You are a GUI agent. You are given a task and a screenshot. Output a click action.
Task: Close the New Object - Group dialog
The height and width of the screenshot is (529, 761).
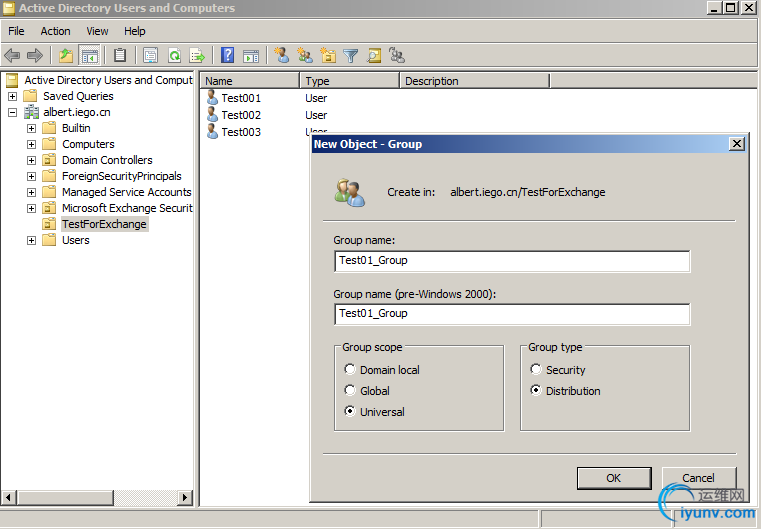[737, 144]
